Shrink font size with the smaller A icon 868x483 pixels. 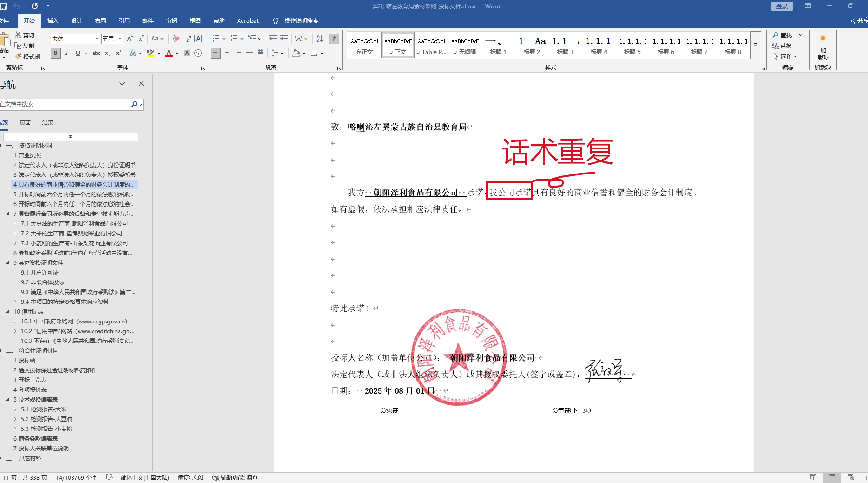click(141, 39)
